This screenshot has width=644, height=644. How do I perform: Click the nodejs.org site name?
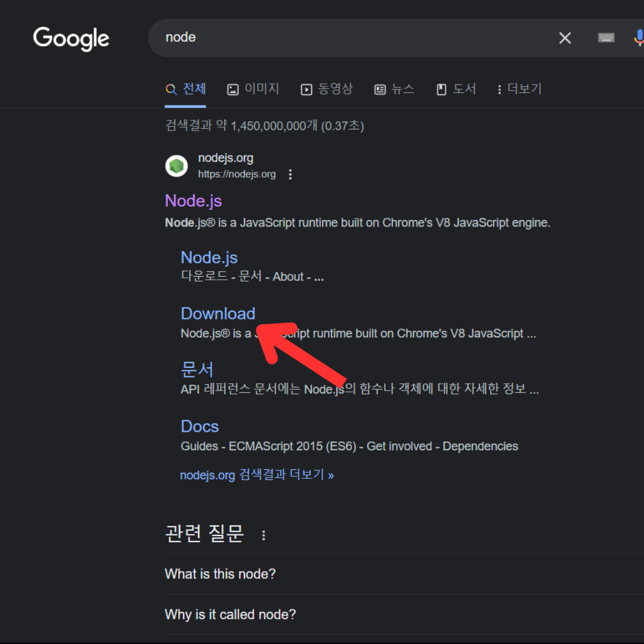(x=225, y=158)
